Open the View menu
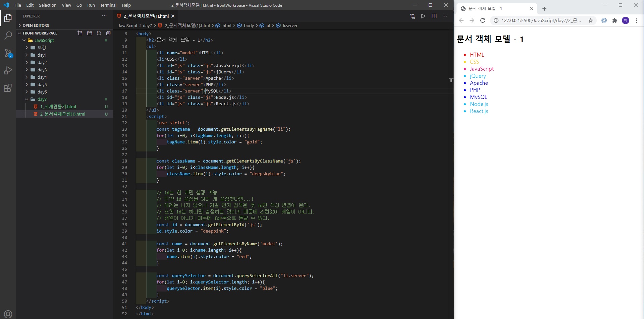Screen dimensions: 644x319 coord(66,5)
